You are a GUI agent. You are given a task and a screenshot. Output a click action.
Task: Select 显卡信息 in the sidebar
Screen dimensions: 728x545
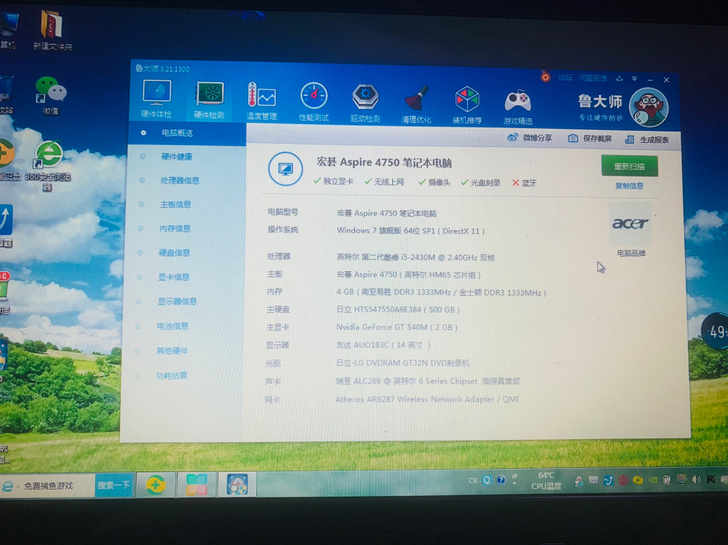(174, 278)
